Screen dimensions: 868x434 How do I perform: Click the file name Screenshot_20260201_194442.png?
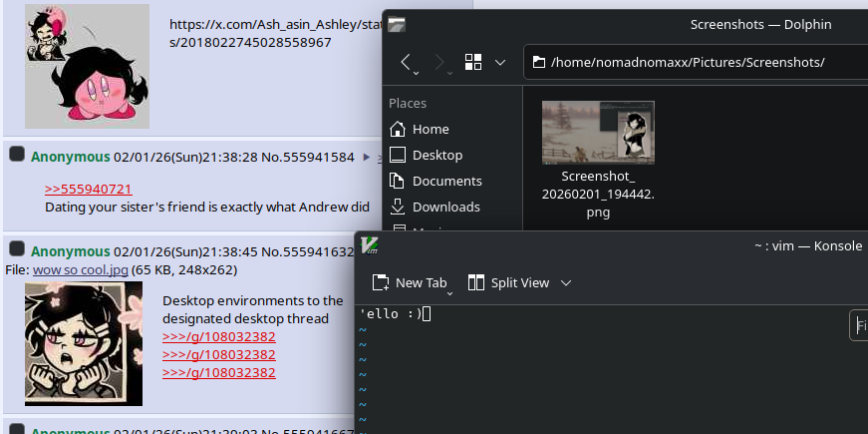point(598,194)
